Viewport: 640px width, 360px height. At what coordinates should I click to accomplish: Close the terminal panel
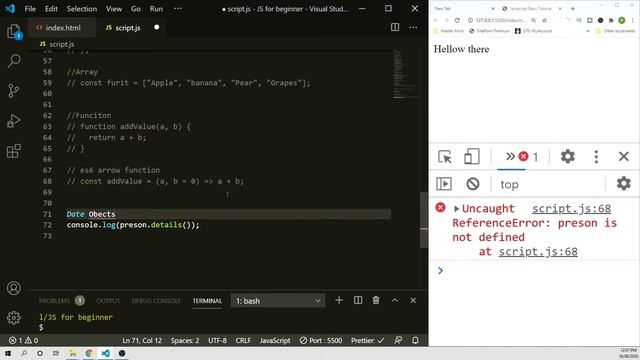[413, 300]
